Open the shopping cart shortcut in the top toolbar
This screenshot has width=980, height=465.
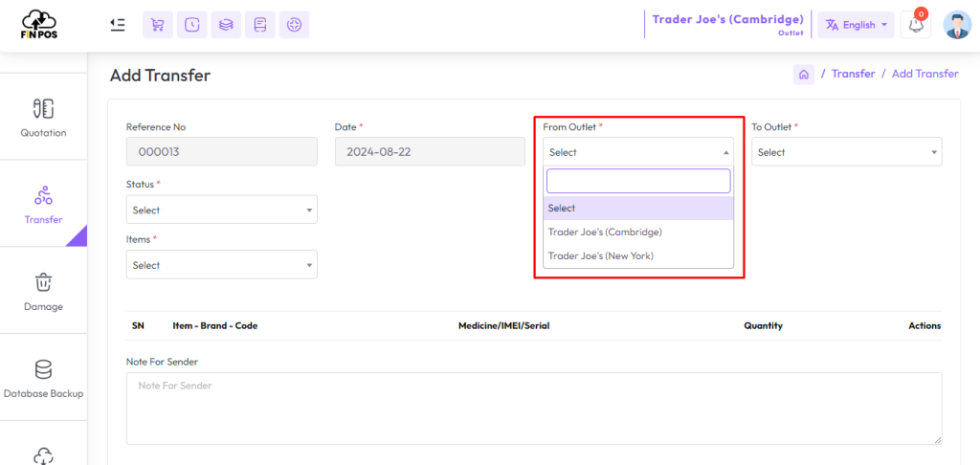point(158,25)
